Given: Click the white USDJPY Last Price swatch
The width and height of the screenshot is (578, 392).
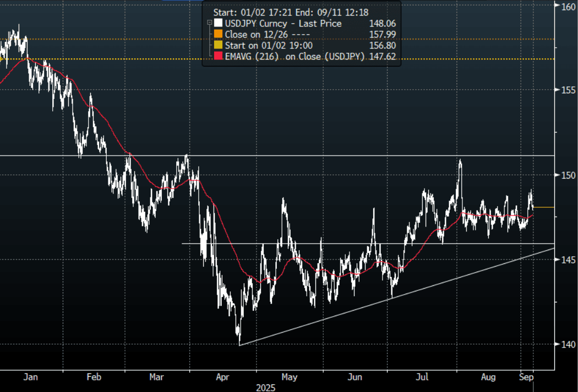Looking at the screenshot, I should pyautogui.click(x=219, y=24).
